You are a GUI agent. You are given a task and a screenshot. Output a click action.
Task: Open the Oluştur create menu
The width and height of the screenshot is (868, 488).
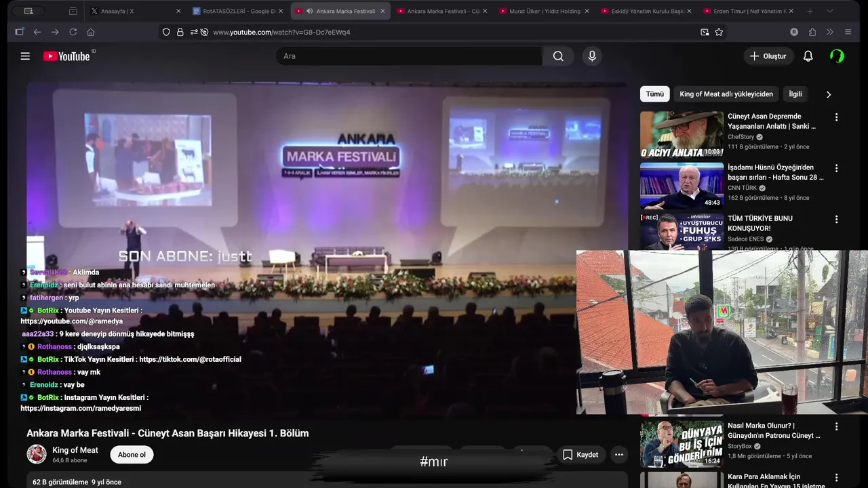pos(768,56)
